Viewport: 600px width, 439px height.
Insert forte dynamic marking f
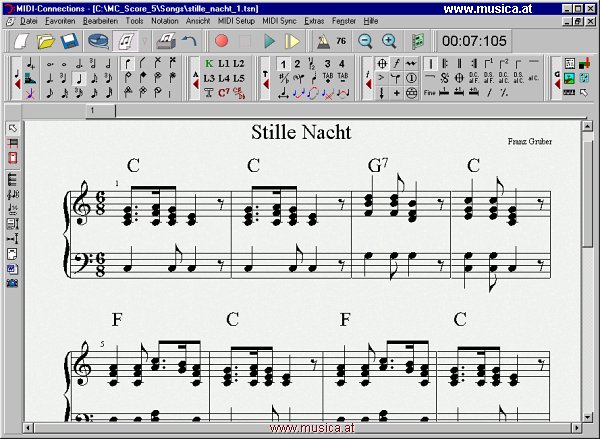tap(396, 64)
